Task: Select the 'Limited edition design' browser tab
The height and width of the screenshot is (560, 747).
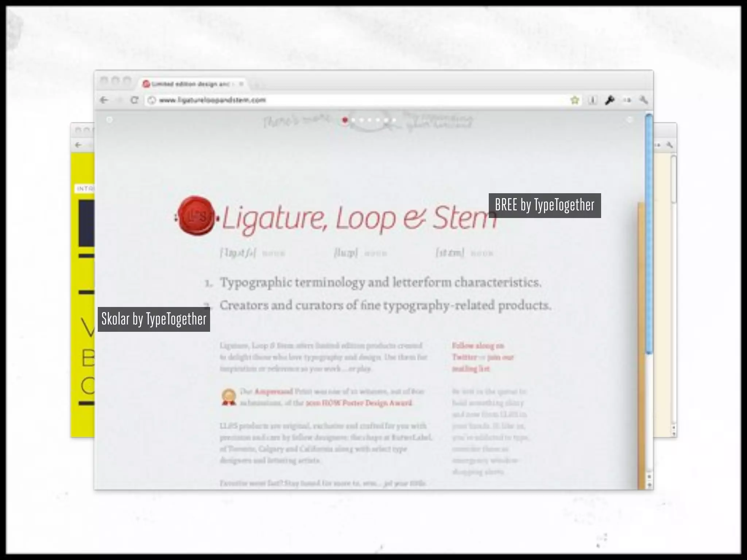Action: tap(193, 84)
